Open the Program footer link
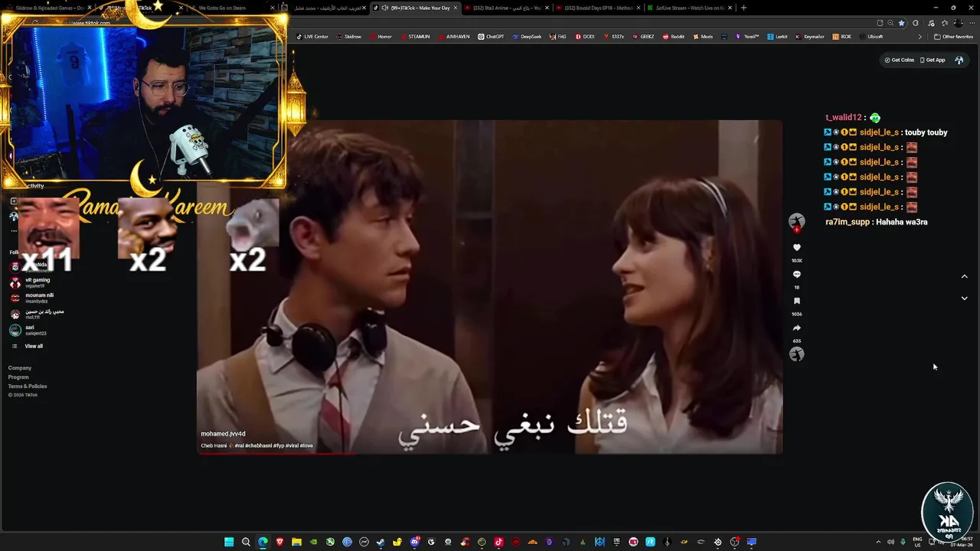Image resolution: width=980 pixels, height=551 pixels. (18, 377)
